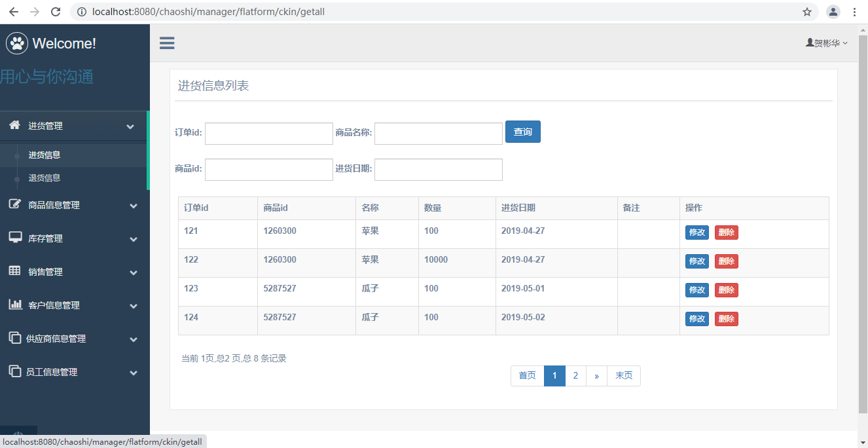Click 修改 for order 124
The width and height of the screenshot is (868, 448).
tap(697, 319)
